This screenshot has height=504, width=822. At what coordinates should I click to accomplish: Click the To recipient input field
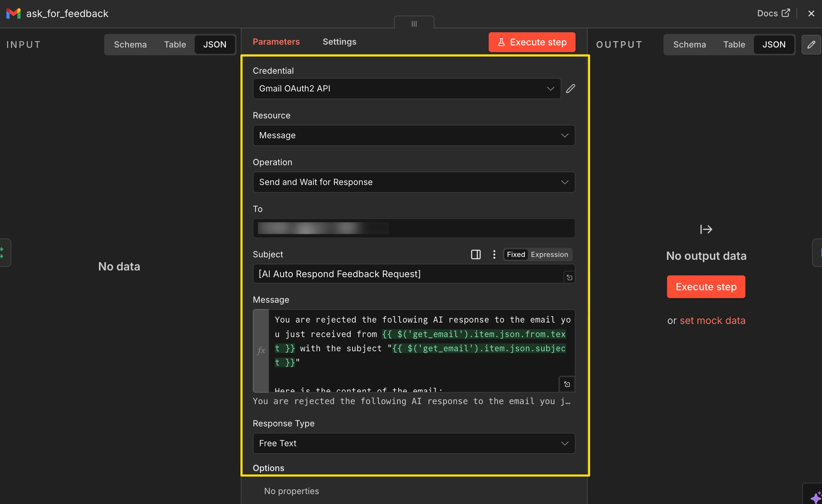[414, 228]
